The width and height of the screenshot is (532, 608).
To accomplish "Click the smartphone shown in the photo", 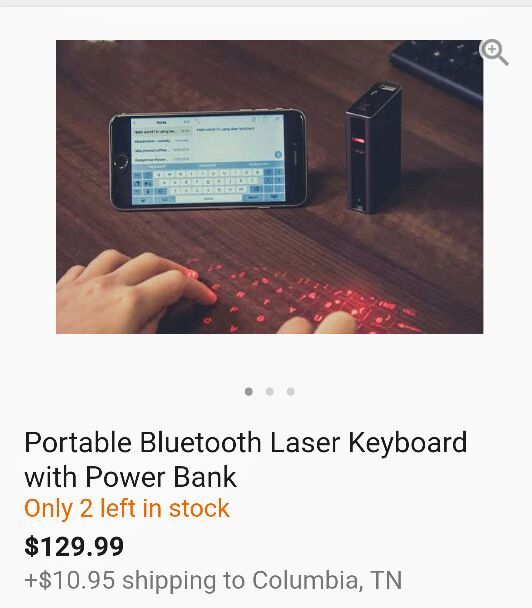I will 208,160.
